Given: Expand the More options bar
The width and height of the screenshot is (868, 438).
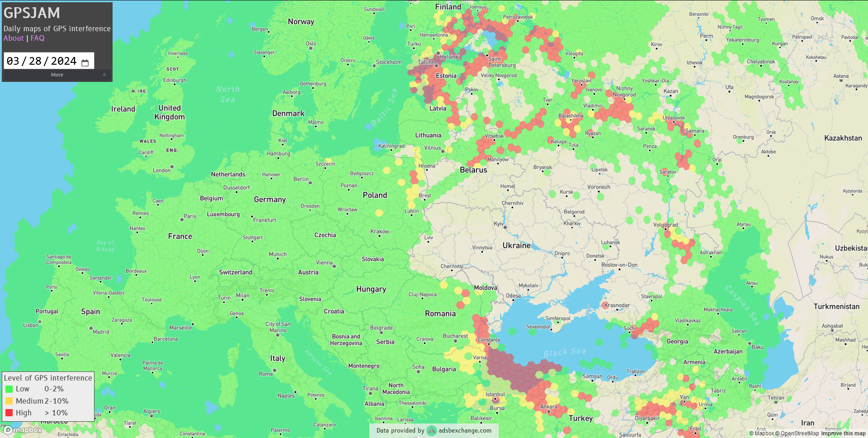Looking at the screenshot, I should coord(57,75).
